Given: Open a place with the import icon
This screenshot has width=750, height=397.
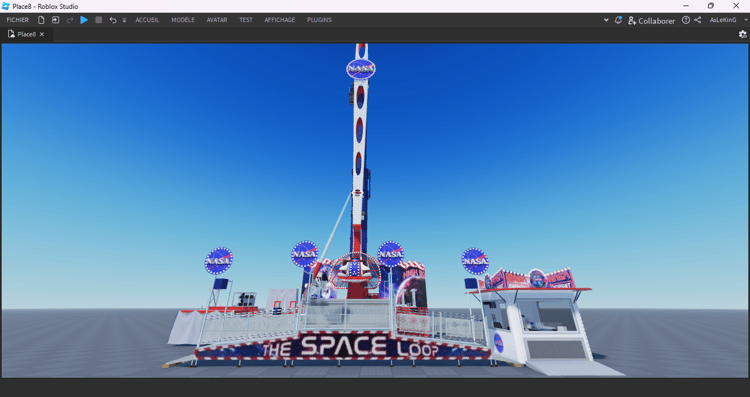Looking at the screenshot, I should 55,20.
